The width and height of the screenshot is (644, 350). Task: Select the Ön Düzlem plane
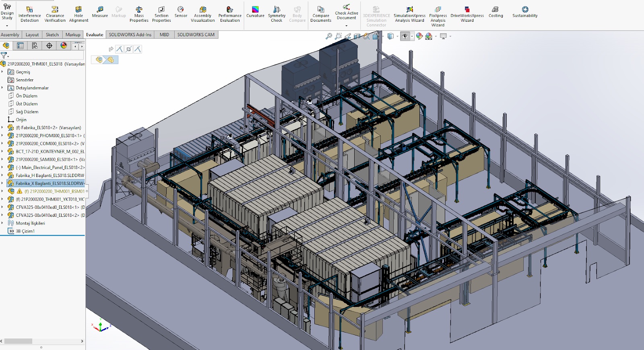[x=27, y=96]
